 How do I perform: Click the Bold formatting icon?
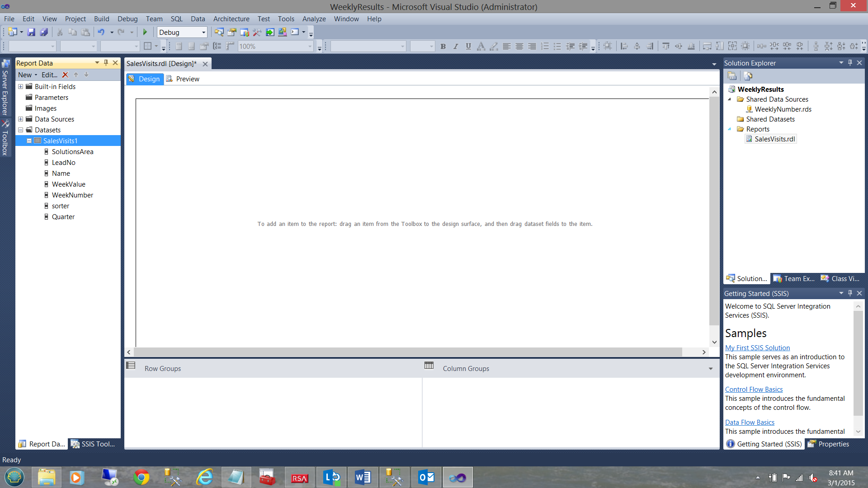tap(443, 46)
